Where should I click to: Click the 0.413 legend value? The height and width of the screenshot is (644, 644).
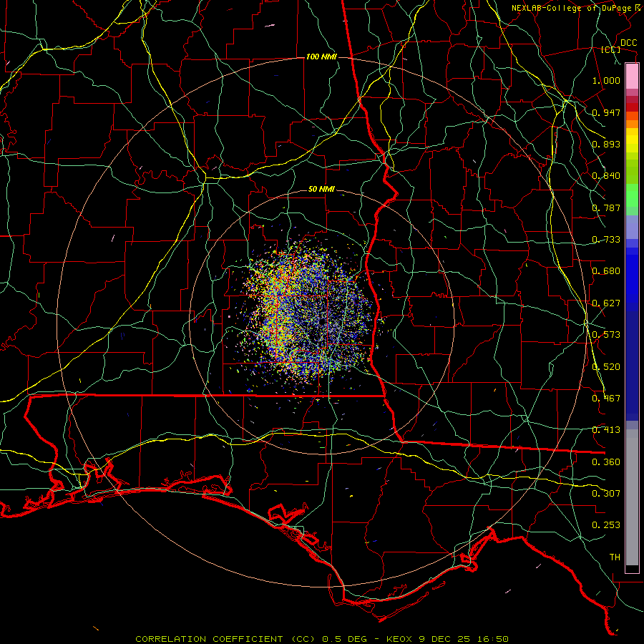(x=606, y=430)
